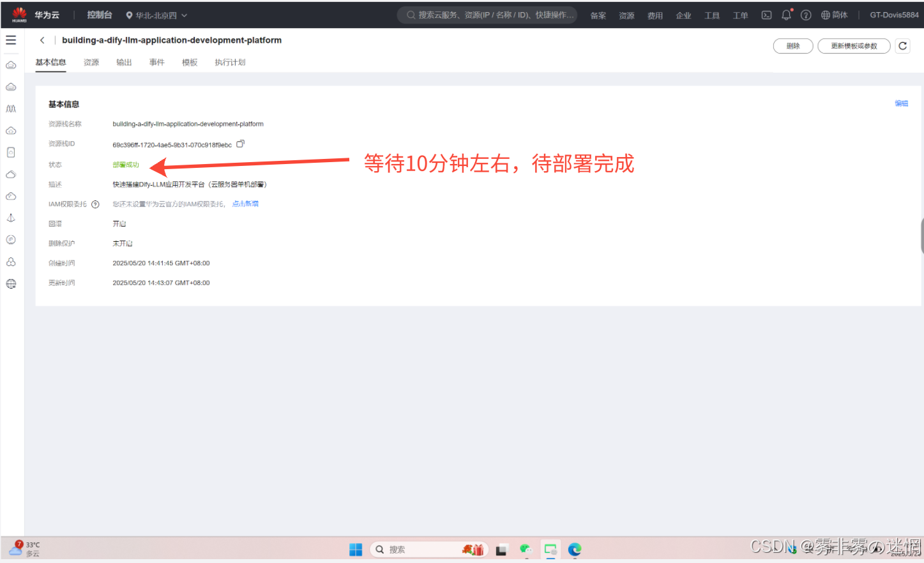Switch language via the 简体 selector
The image size is (924, 563).
point(835,15)
